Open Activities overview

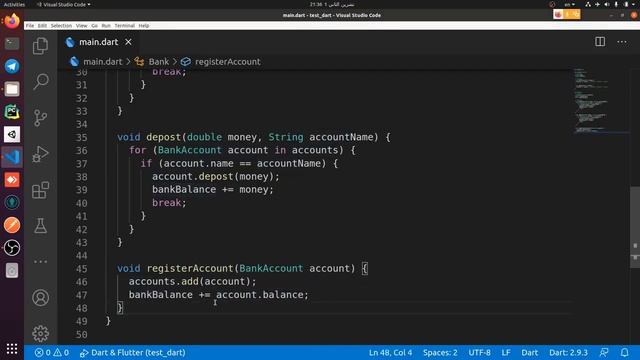14,4
